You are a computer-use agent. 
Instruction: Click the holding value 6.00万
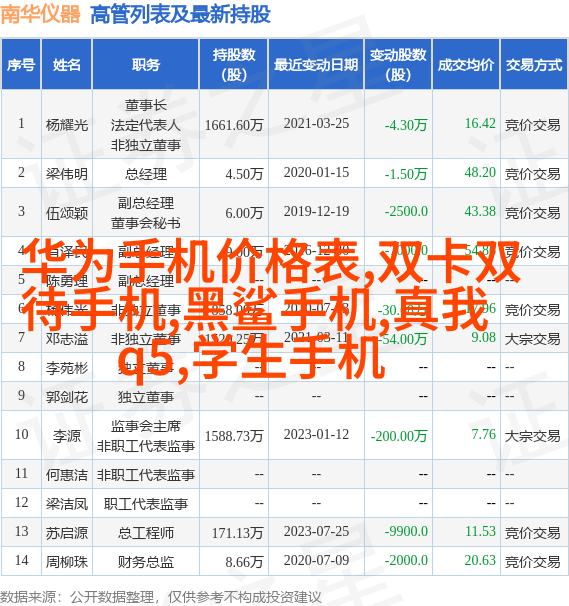click(244, 213)
